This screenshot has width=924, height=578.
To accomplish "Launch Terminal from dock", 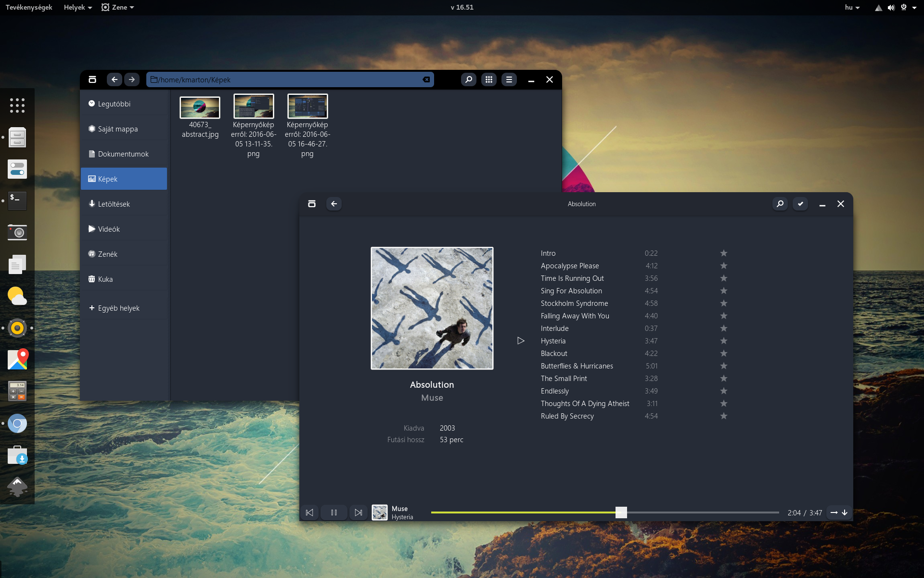I will click(17, 201).
